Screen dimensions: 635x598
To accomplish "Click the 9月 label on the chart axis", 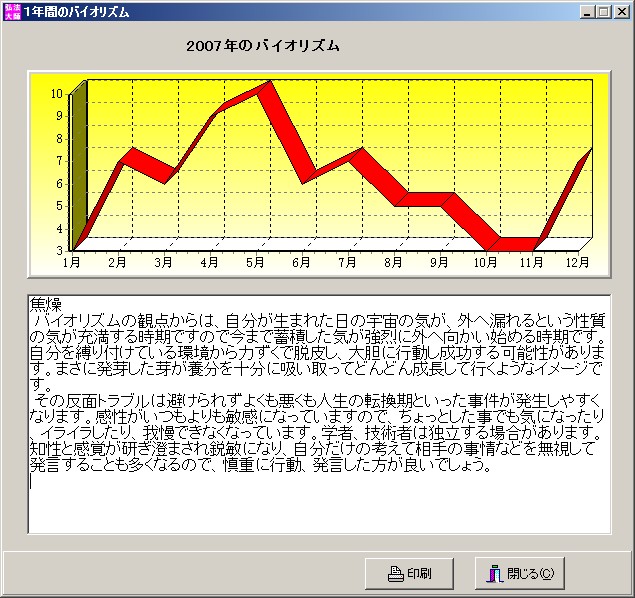I will (439, 262).
